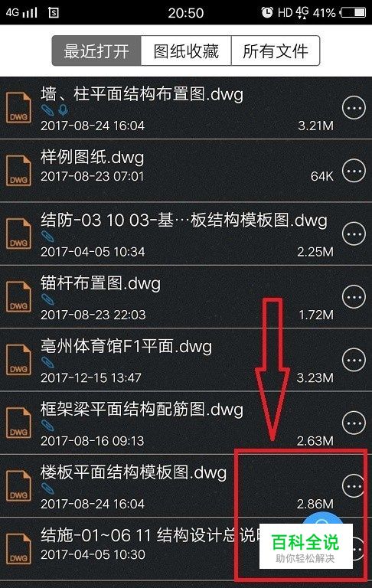
Task: Open more options for 墙、柱平面结构布置图.dwg
Action: [354, 108]
